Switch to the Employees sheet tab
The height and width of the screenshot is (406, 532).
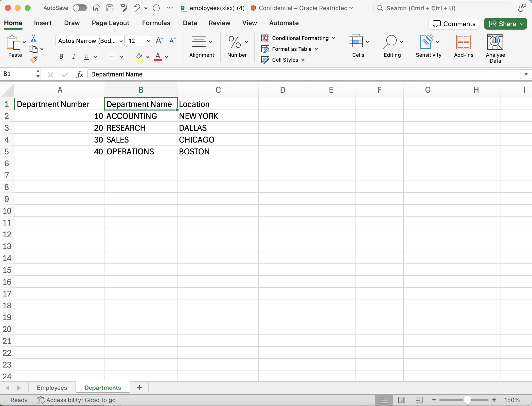pyautogui.click(x=52, y=388)
